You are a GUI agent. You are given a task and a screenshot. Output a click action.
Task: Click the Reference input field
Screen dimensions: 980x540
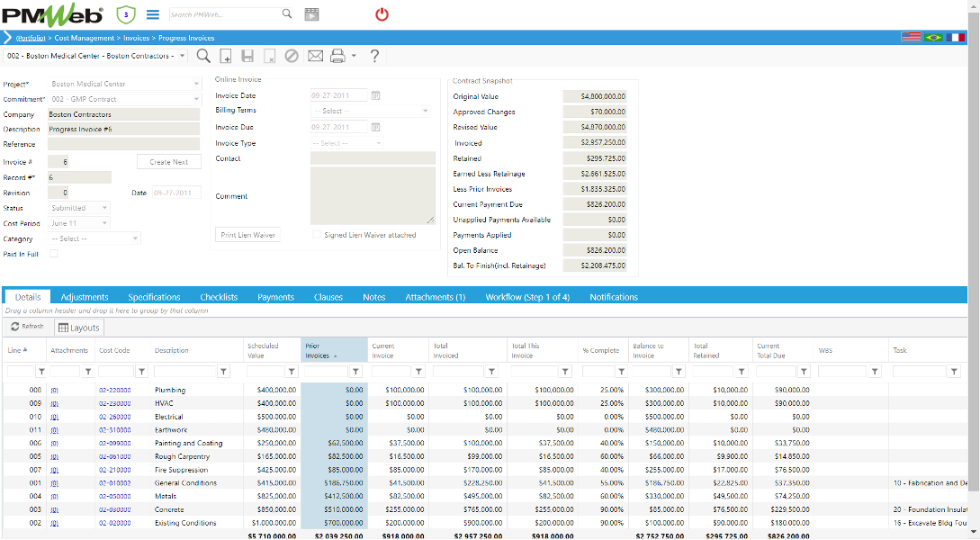click(124, 144)
